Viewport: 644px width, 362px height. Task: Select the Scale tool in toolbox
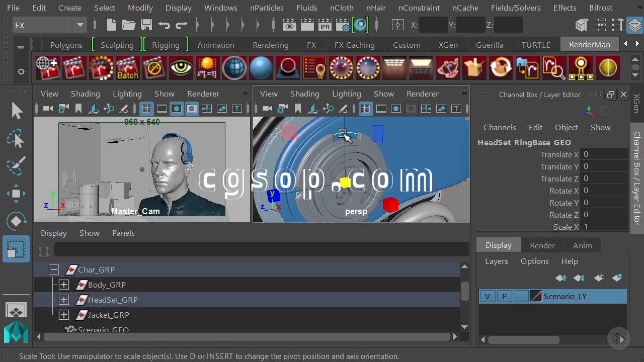point(16,249)
